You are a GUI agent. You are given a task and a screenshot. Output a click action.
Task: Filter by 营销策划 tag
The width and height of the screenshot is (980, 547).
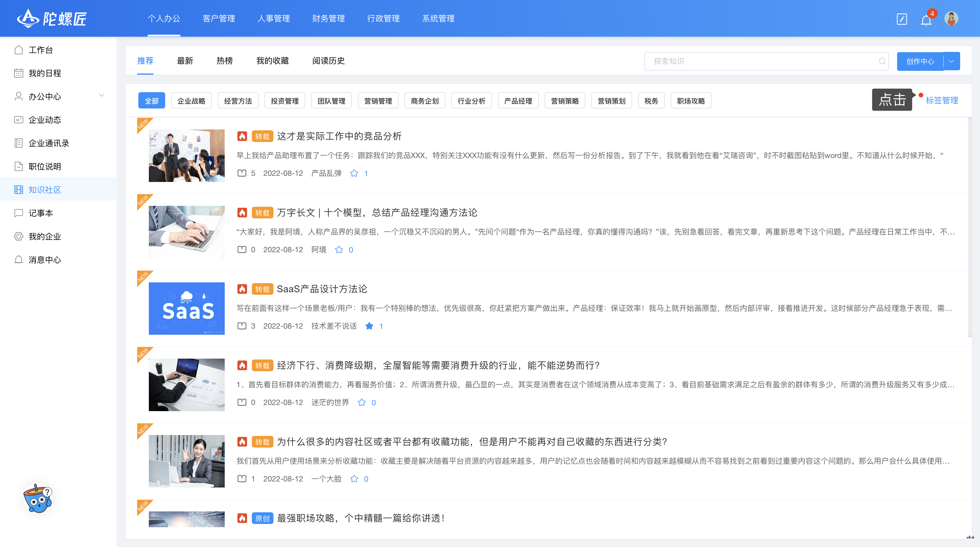(612, 100)
